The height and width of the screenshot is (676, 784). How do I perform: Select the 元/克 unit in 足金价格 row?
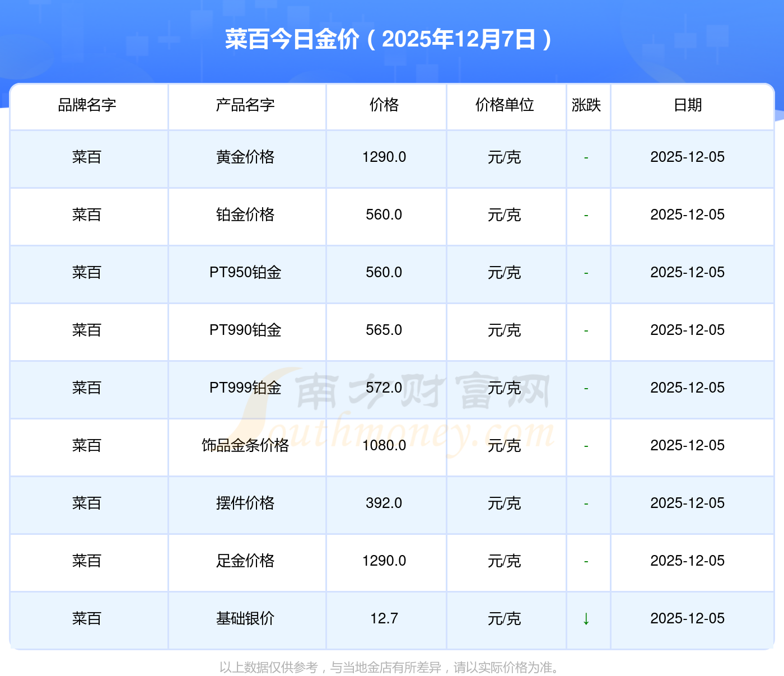(x=505, y=561)
